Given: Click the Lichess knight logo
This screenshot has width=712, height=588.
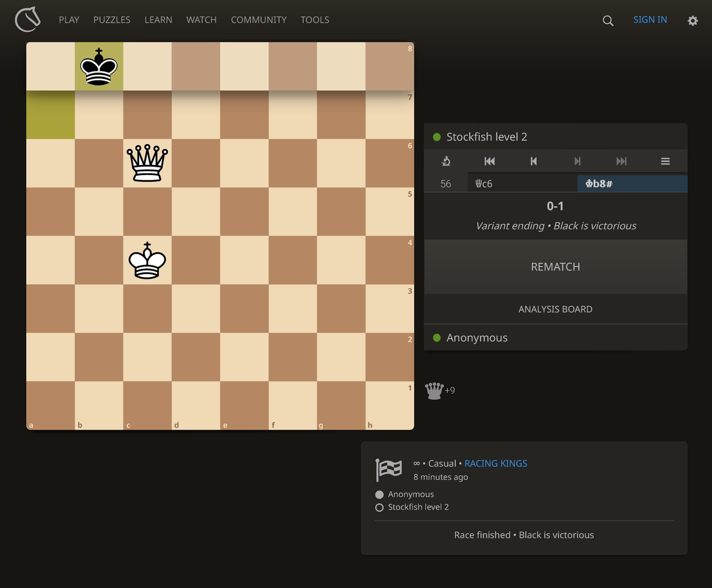Looking at the screenshot, I should pos(27,20).
